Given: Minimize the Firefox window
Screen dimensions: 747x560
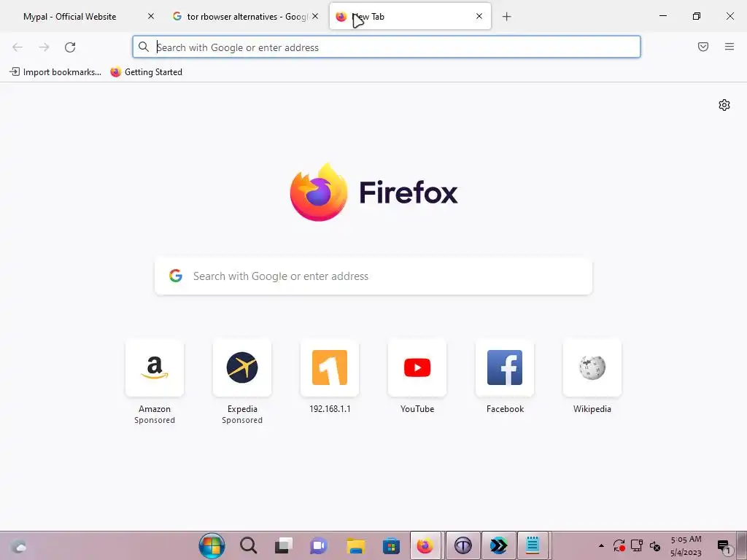Looking at the screenshot, I should [x=662, y=16].
